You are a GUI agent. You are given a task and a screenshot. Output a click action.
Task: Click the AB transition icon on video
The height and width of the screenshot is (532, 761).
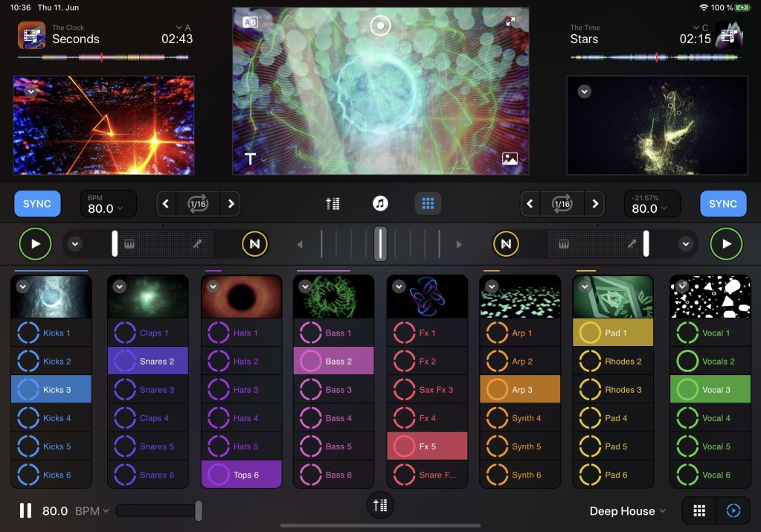point(251,22)
